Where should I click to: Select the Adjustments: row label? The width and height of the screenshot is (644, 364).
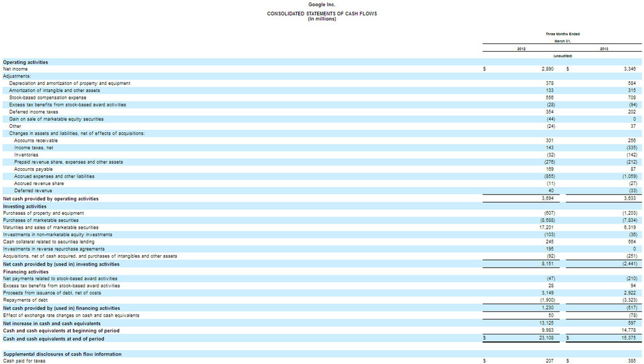pyautogui.click(x=17, y=76)
